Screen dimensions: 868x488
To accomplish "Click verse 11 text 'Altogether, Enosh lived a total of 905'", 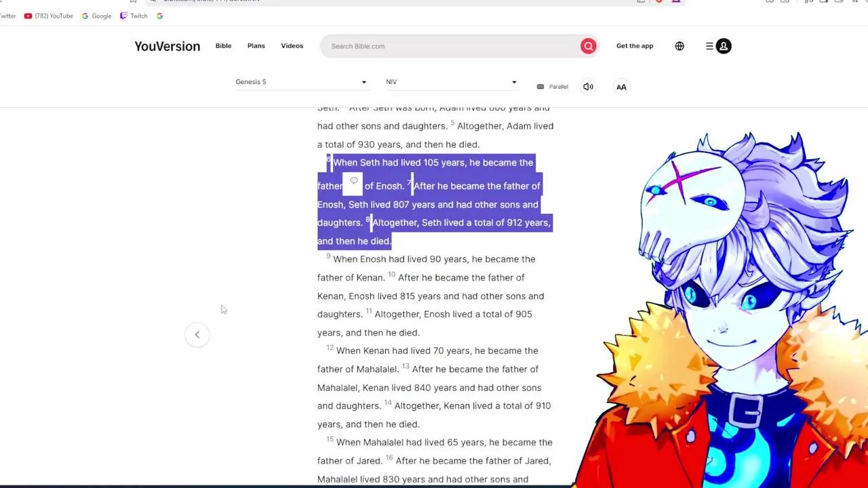I will coord(453,314).
